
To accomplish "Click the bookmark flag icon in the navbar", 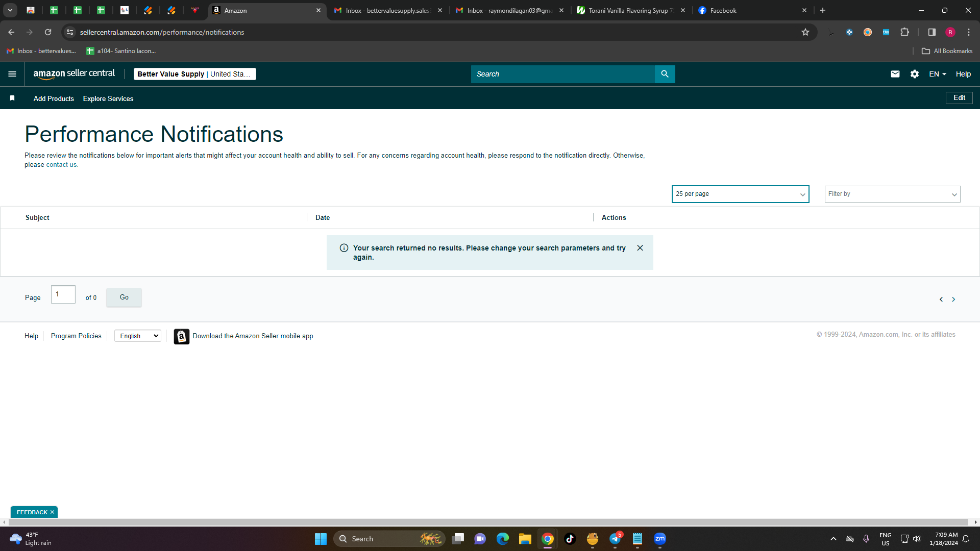I will tap(12, 98).
